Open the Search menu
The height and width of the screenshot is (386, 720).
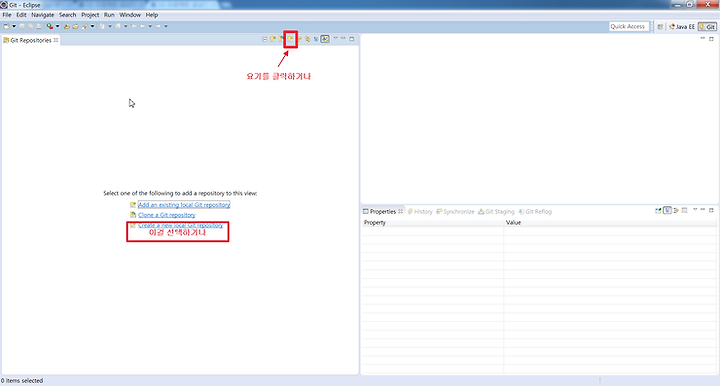(68, 15)
